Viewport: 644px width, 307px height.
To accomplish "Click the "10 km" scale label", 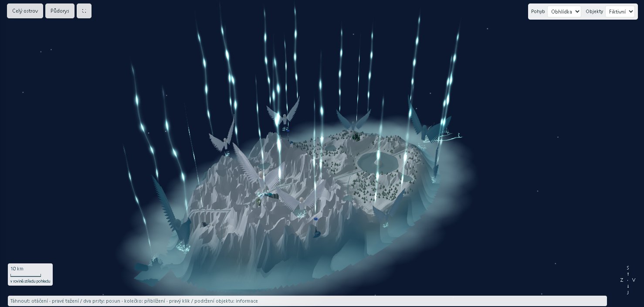I will [x=17, y=269].
